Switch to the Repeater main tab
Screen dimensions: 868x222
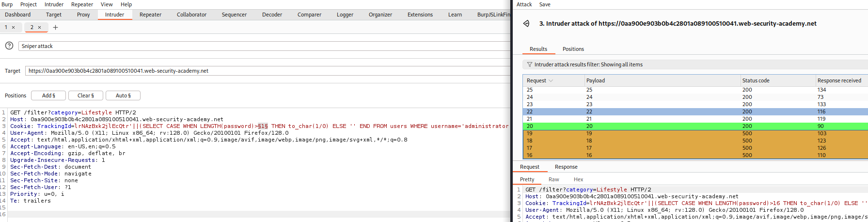pos(150,15)
